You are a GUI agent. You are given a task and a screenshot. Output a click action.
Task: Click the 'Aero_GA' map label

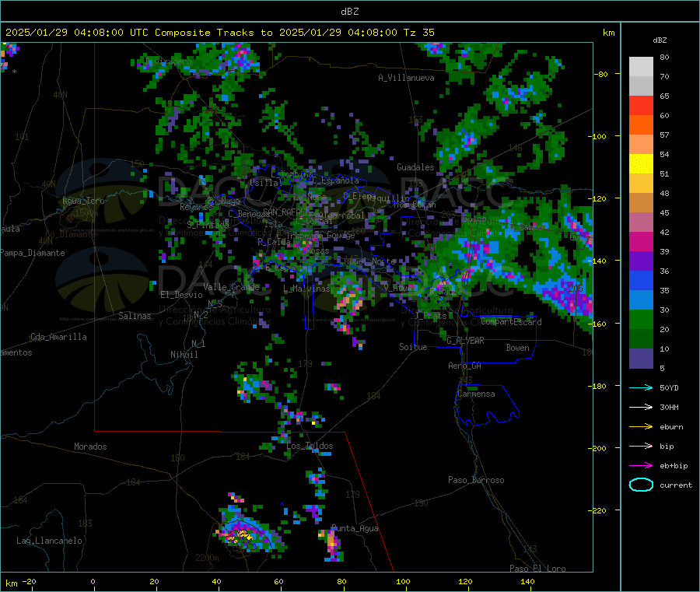click(465, 366)
